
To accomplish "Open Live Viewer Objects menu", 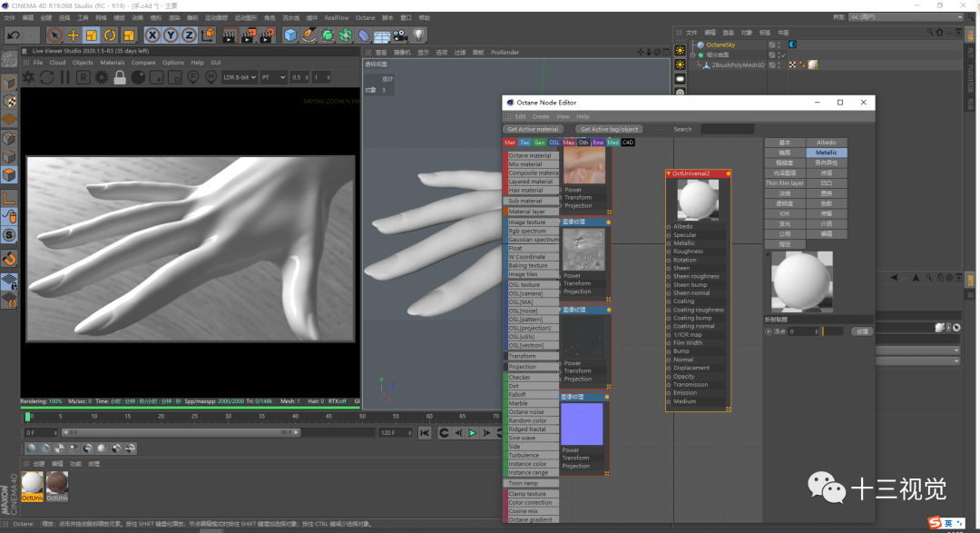I will click(x=83, y=63).
